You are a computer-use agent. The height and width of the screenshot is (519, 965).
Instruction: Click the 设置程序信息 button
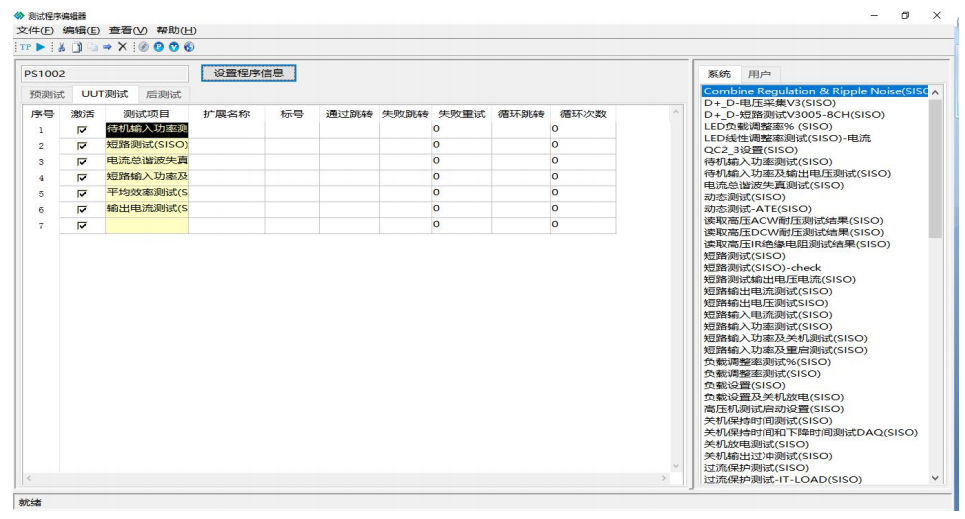coord(249,73)
